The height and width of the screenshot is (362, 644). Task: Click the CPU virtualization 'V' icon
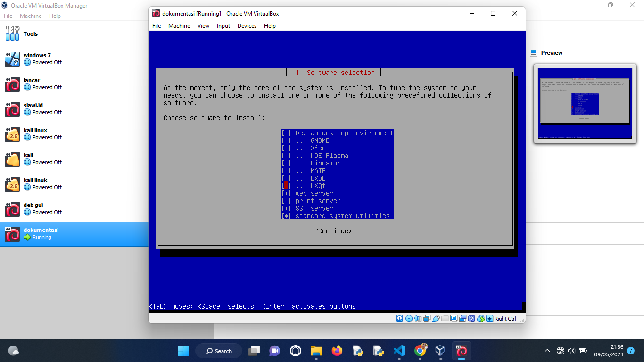472,319
